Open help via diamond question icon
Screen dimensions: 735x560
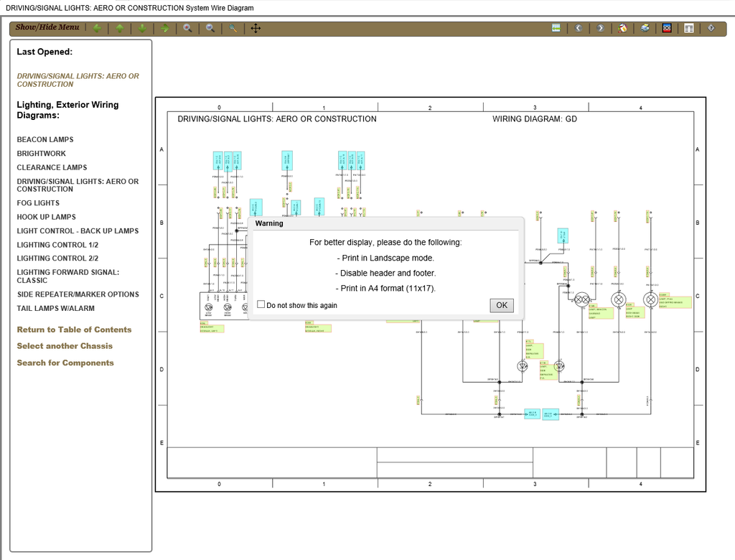(x=711, y=28)
